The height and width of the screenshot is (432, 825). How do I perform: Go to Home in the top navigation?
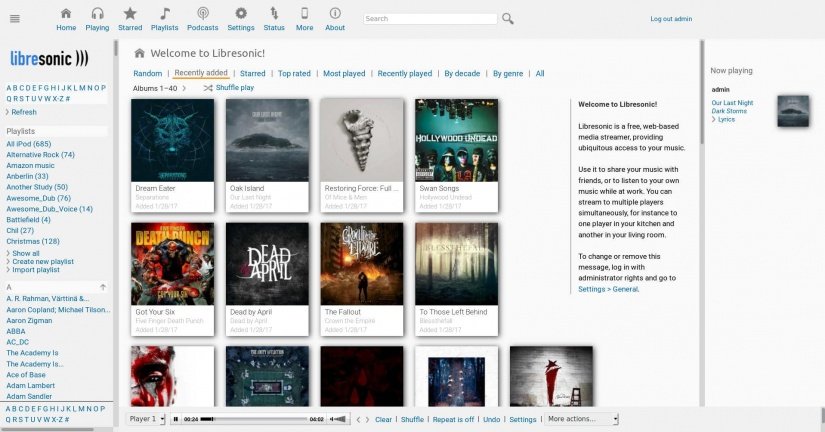tap(66, 19)
